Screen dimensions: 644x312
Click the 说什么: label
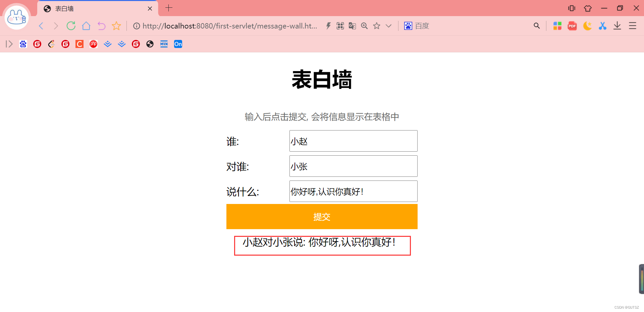[243, 192]
